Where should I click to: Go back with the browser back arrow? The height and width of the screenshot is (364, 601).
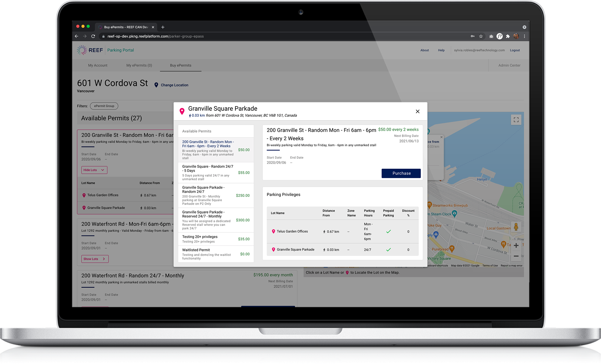point(77,36)
